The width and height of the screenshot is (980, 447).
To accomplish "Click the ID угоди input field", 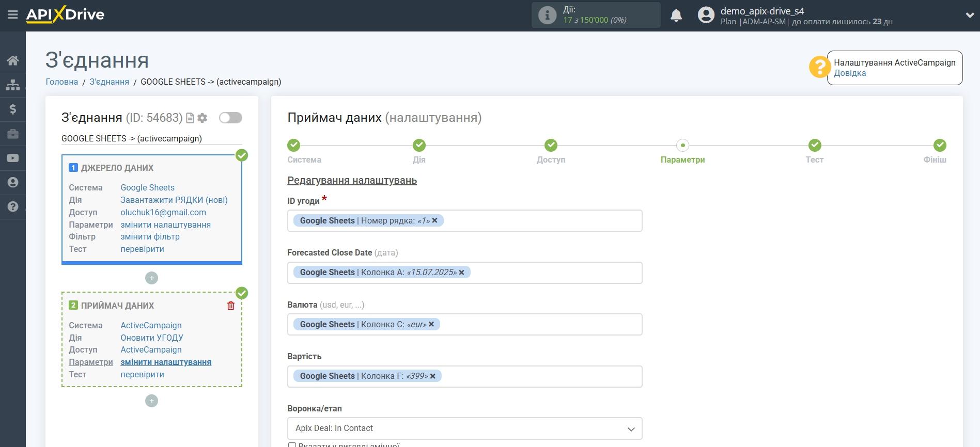I will (465, 221).
